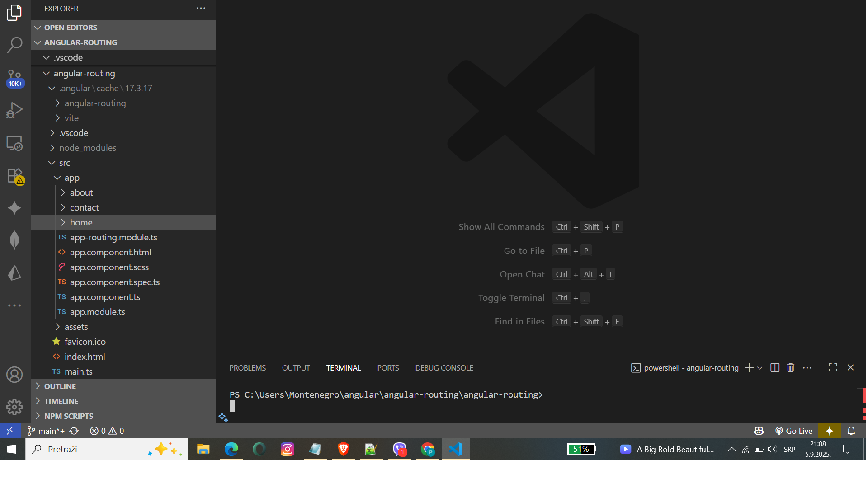868x488 pixels.
Task: Open the Explorer view in activity bar
Action: coord(14,13)
